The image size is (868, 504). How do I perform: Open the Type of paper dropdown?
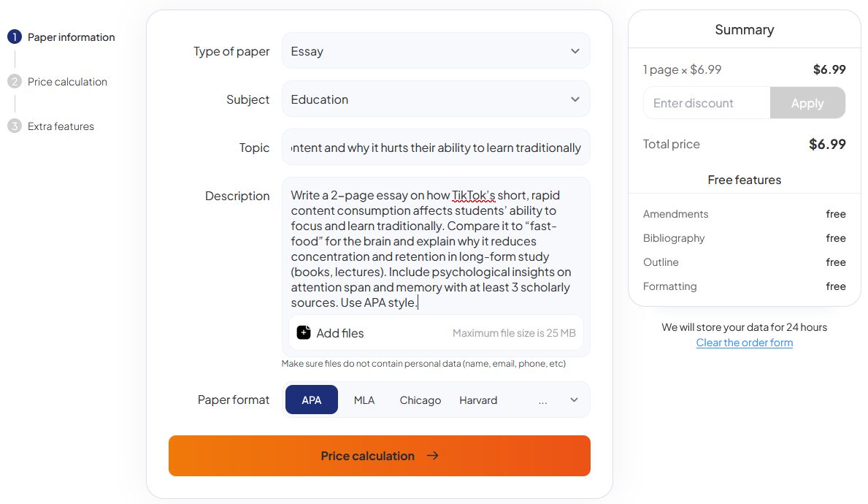point(436,51)
